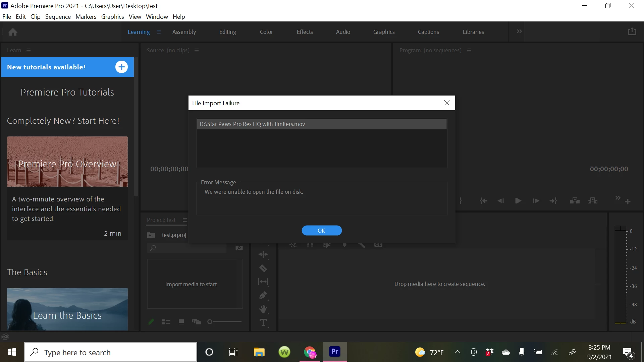Open the Learning workspace menu
This screenshot has width=644, height=362.
(x=159, y=32)
